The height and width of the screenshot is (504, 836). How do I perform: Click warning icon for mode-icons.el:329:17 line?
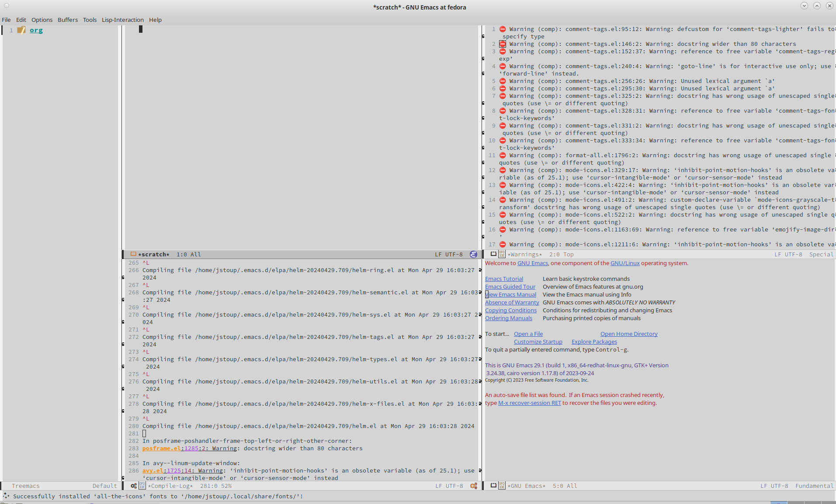click(503, 170)
